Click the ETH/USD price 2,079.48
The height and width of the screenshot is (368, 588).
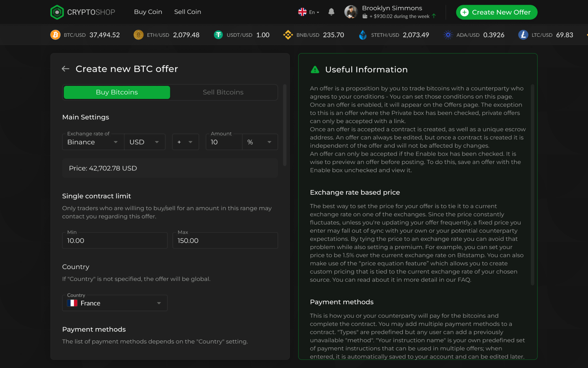(x=186, y=35)
